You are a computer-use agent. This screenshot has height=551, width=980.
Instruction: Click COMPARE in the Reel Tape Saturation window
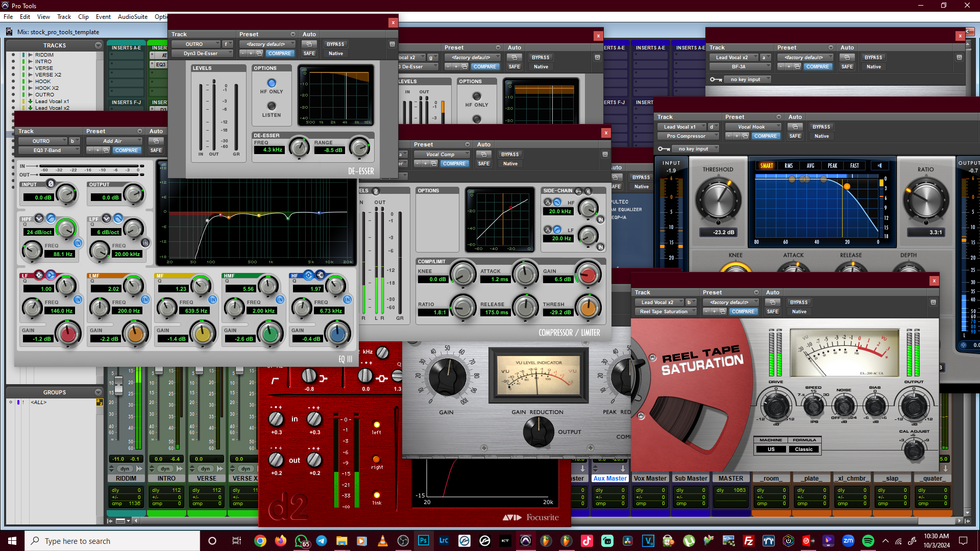(x=743, y=311)
